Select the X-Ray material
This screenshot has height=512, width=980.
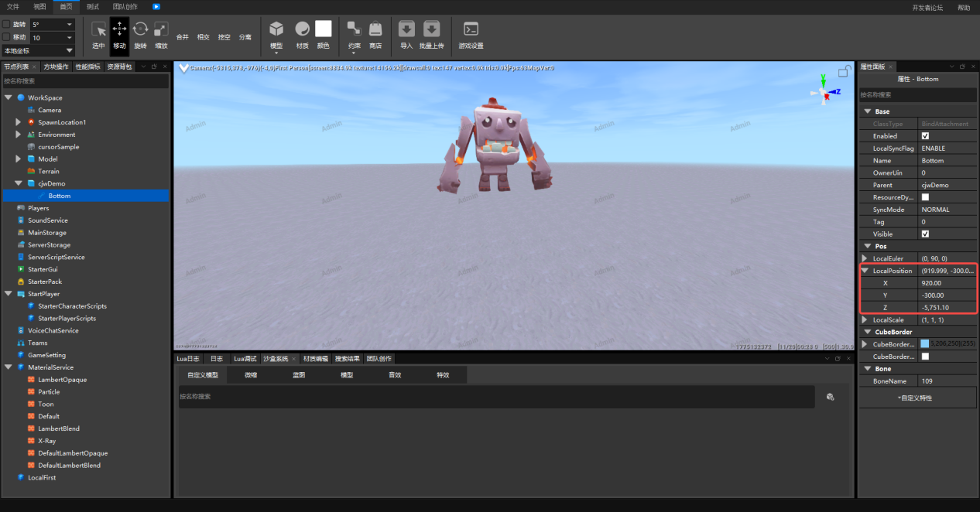[x=46, y=441]
